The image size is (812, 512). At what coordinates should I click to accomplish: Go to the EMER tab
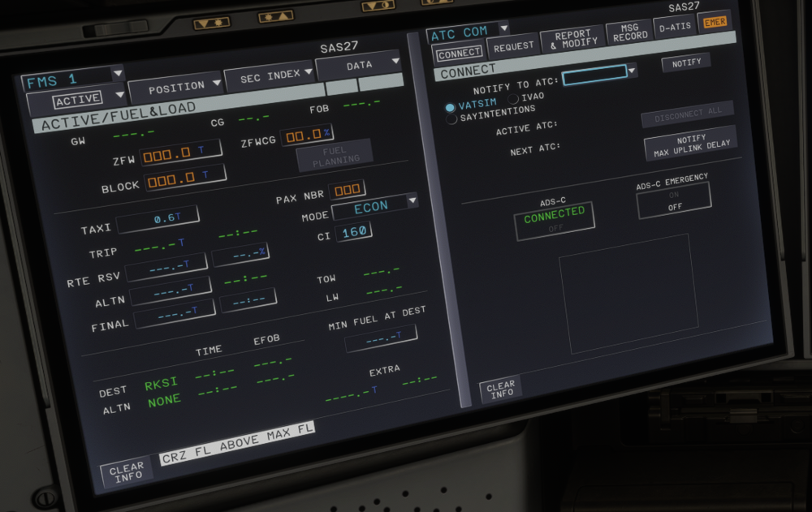tap(715, 22)
